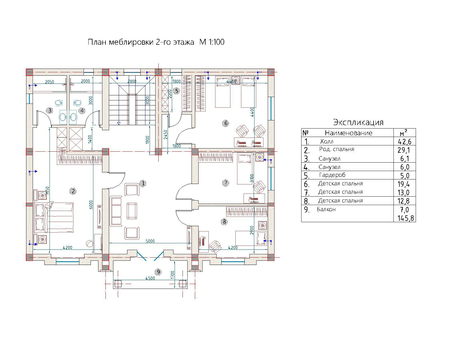Screen dimensions: 450x360
Task: Click the 'Холл' row in the table
Action: [358, 141]
